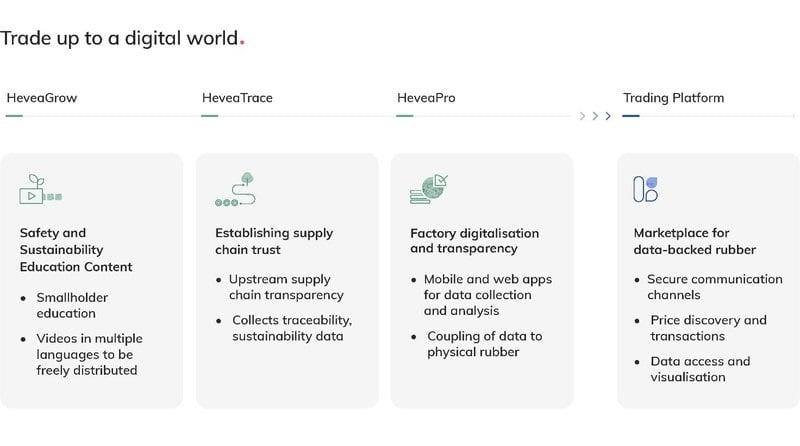
Task: Click the HeveaPro pie chart icon
Action: pos(429,190)
